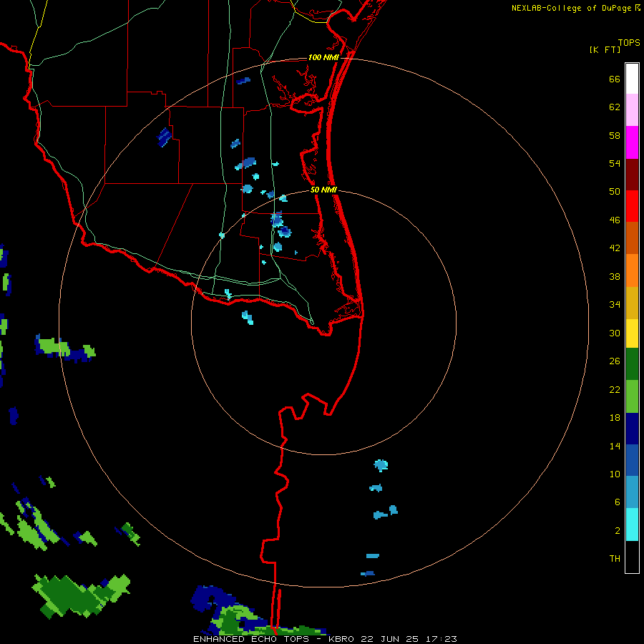The width and height of the screenshot is (644, 644).
Task: Click the light pink 62 K FT swatch
Action: (x=632, y=110)
